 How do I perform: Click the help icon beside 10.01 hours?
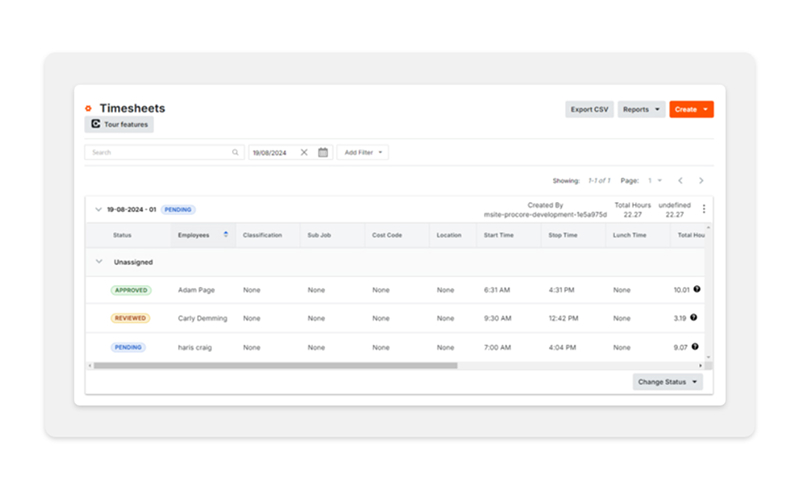pos(696,289)
